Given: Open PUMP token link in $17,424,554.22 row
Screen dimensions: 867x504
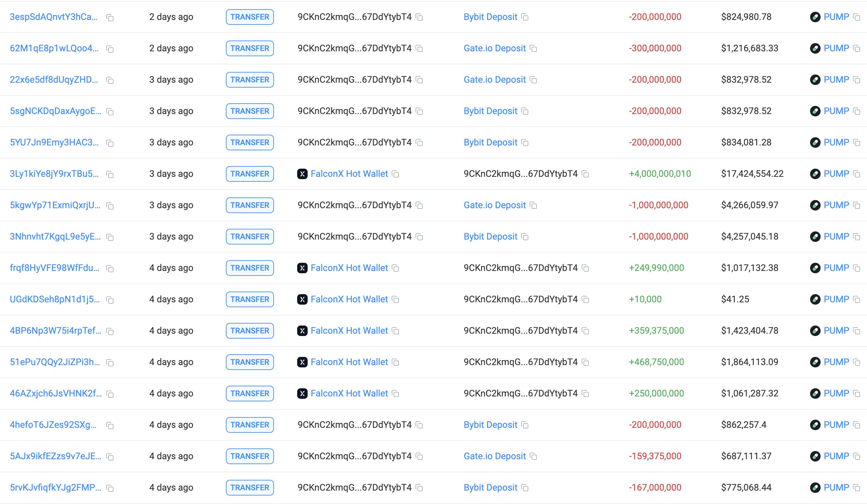Looking at the screenshot, I should 836,174.
